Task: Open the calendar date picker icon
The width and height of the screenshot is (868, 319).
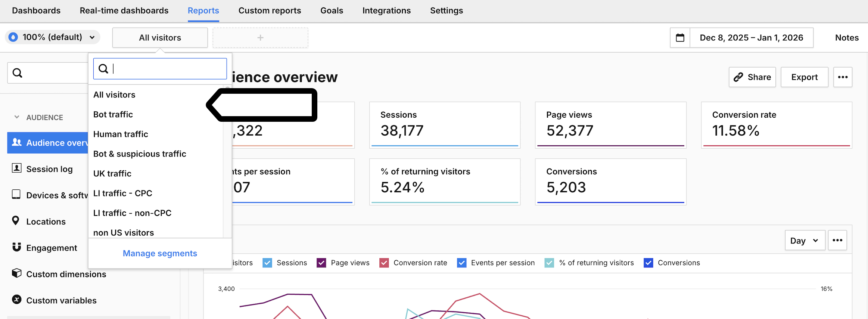Action: [x=680, y=38]
